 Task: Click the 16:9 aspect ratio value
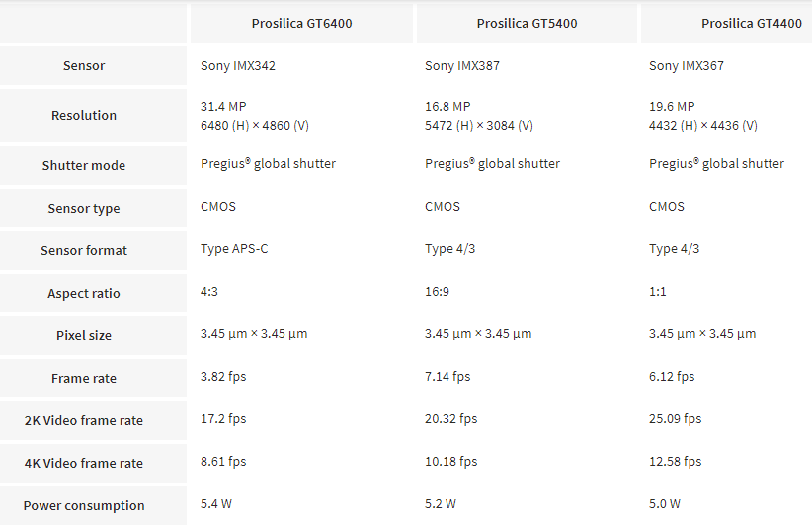tap(439, 292)
